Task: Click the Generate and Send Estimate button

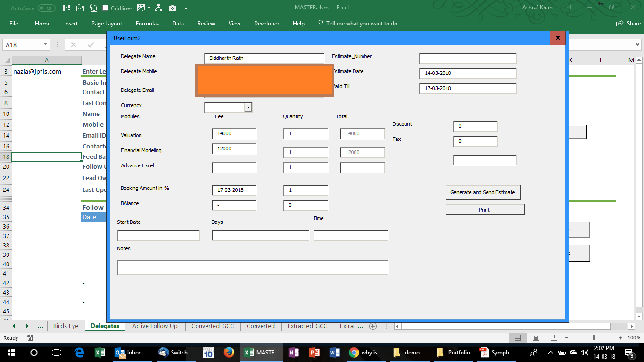Action: coord(483,192)
